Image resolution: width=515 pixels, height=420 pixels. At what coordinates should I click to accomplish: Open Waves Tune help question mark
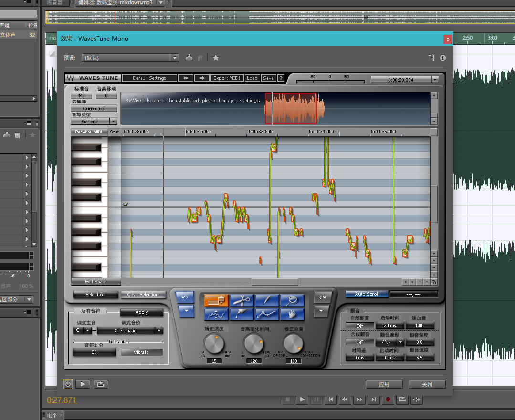click(x=281, y=78)
